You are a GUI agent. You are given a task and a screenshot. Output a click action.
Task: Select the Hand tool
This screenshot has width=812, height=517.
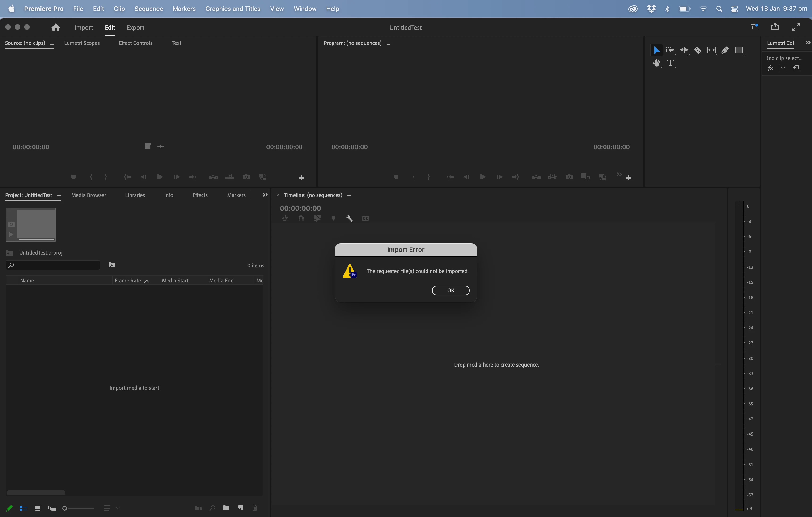pyautogui.click(x=656, y=63)
